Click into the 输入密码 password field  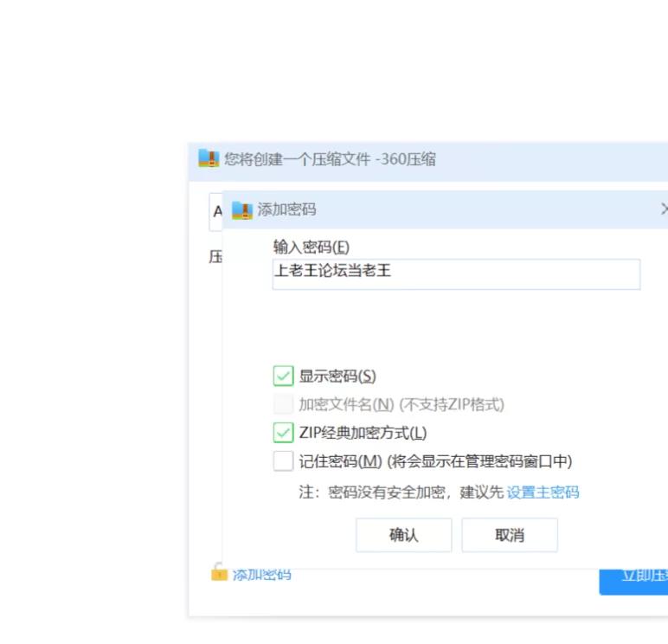click(456, 274)
